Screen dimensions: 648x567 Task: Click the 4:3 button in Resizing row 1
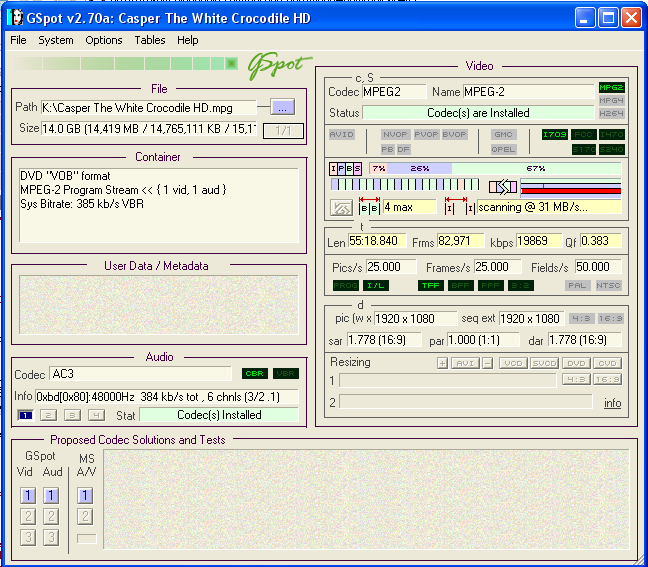click(x=576, y=379)
